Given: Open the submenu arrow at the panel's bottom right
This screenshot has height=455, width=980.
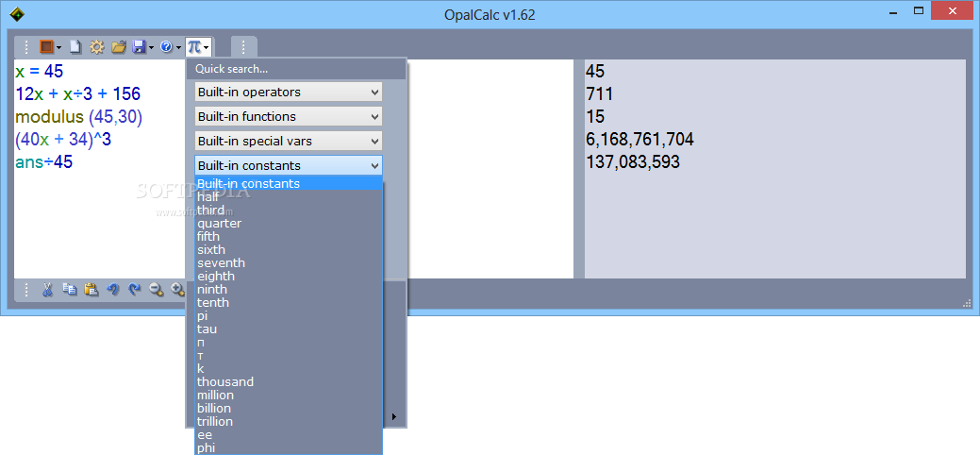Looking at the screenshot, I should point(394,417).
